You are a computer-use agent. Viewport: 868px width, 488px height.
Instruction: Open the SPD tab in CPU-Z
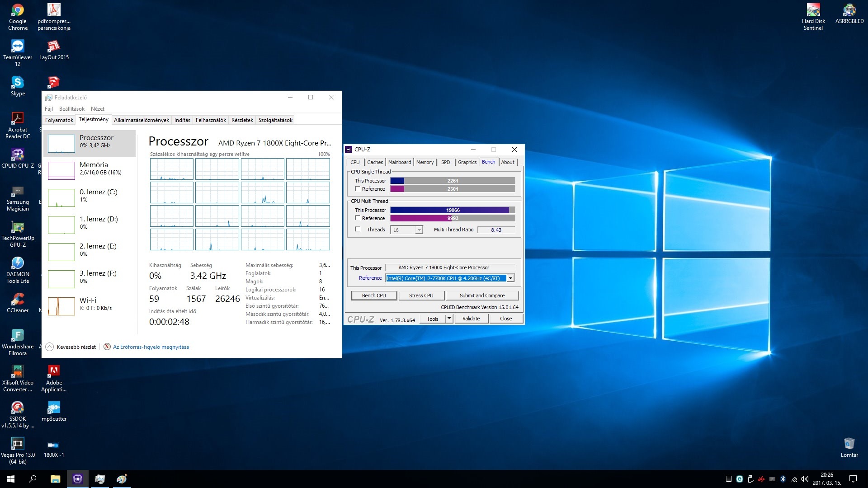[x=446, y=162]
